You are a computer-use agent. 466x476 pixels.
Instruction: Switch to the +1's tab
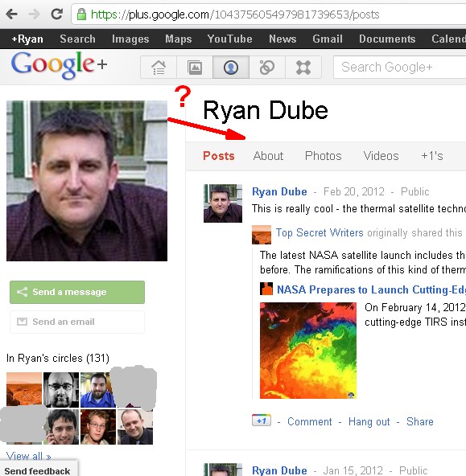(x=431, y=156)
